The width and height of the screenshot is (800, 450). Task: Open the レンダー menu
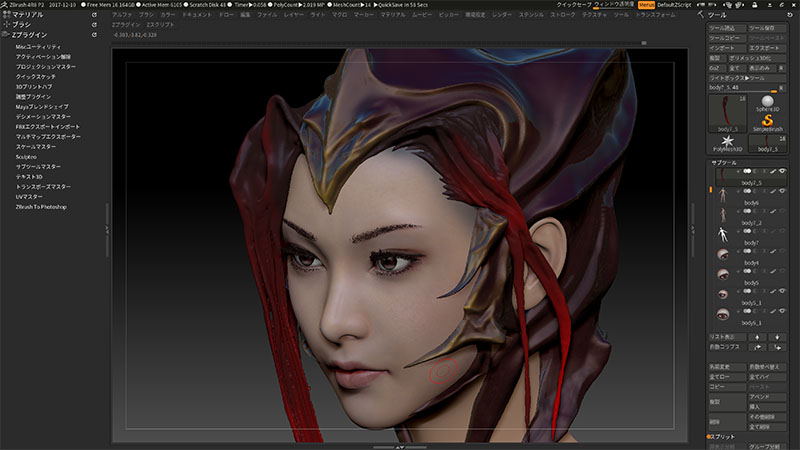tap(502, 15)
